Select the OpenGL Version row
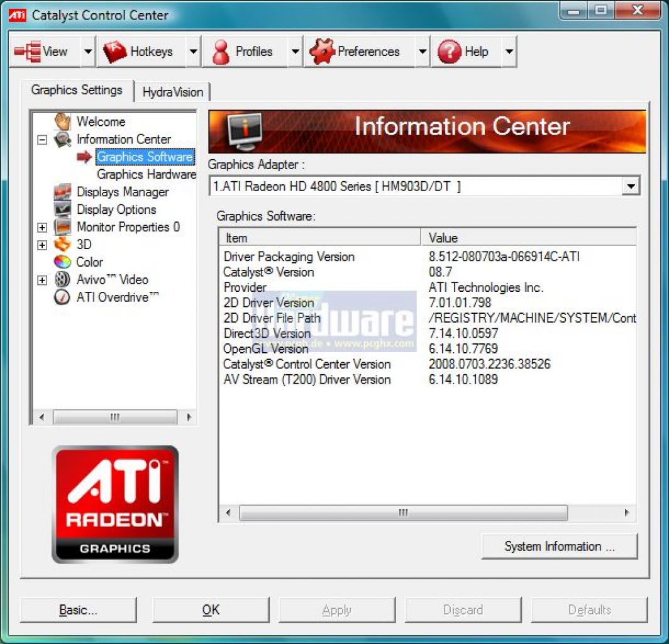The height and width of the screenshot is (644, 669). tap(428, 348)
